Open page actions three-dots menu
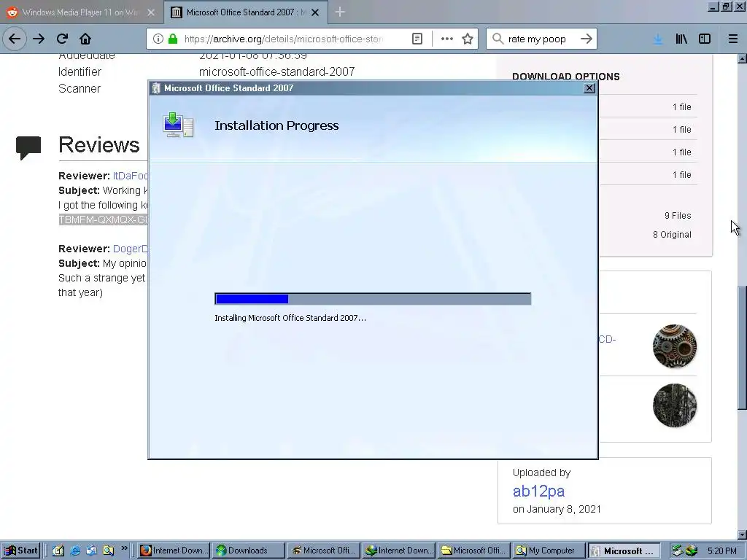This screenshot has height=560, width=747. point(447,39)
